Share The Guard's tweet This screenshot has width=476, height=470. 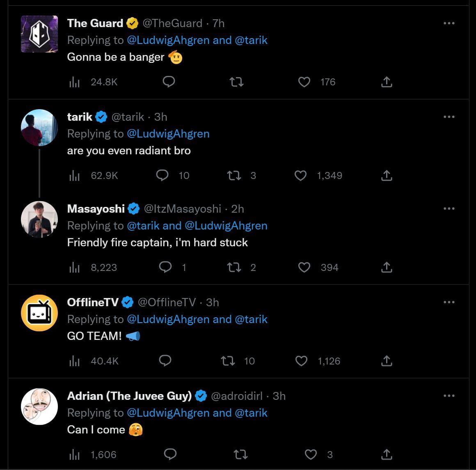387,82
